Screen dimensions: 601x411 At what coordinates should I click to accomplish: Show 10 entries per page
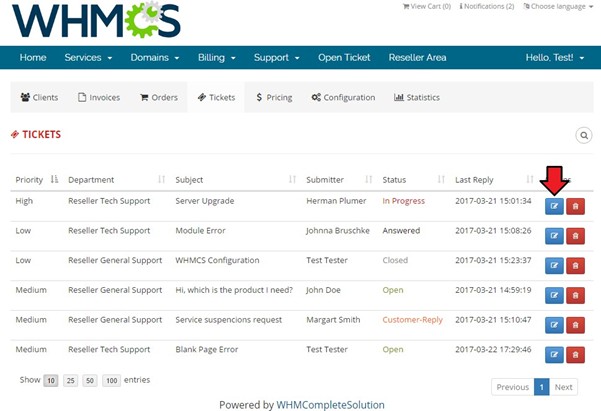pyautogui.click(x=50, y=381)
